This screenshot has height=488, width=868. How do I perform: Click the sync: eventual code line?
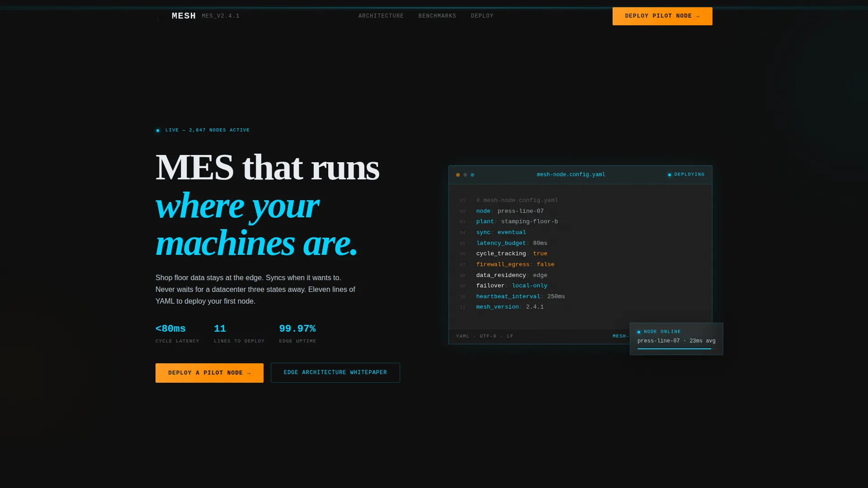[501, 232]
